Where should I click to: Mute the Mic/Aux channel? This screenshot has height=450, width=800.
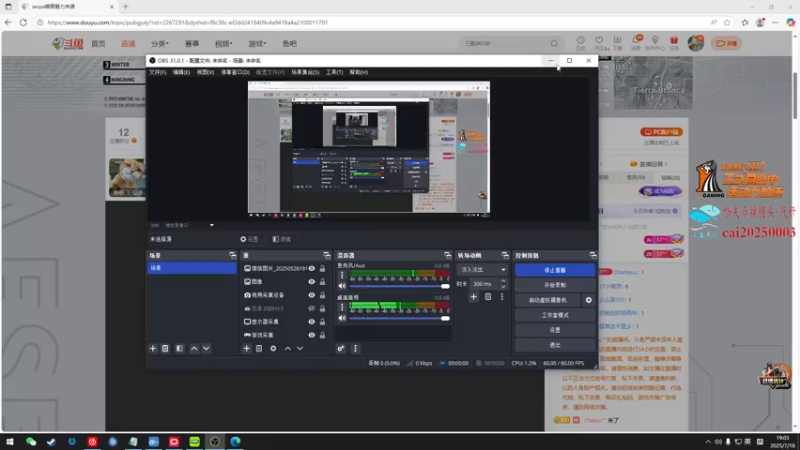pyautogui.click(x=342, y=286)
